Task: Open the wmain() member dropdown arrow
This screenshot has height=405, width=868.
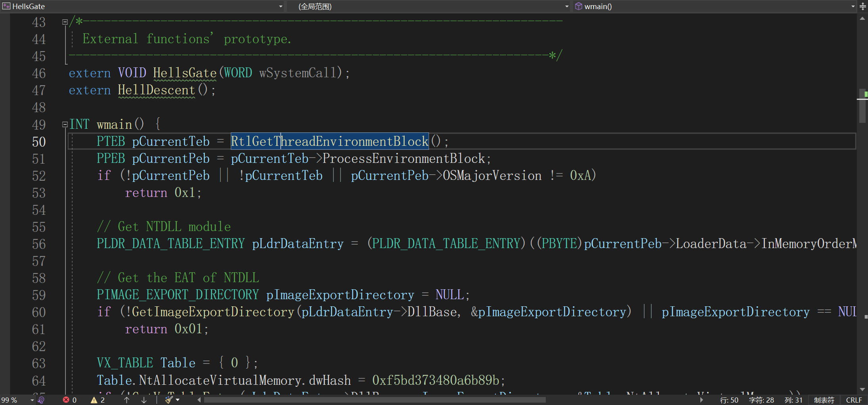Action: pyautogui.click(x=853, y=6)
